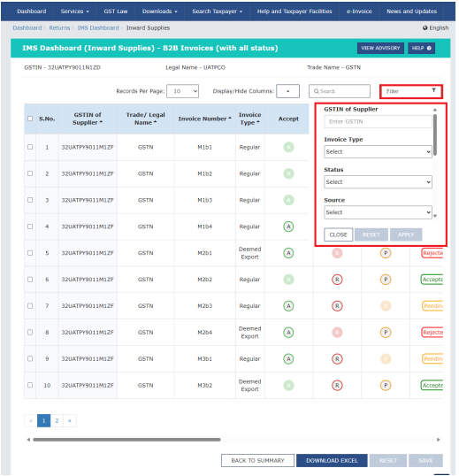Image resolution: width=459 pixels, height=476 pixels.
Task: Mark invoice M2b3 pending with P icon
Action: point(386,306)
